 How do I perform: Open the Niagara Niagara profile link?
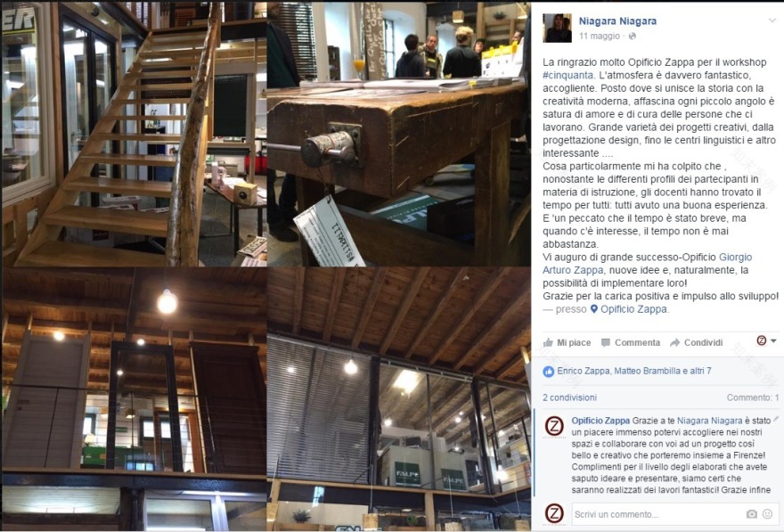pos(617,21)
